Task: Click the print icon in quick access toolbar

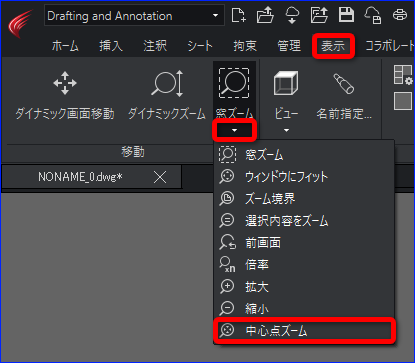Action: tap(400, 15)
